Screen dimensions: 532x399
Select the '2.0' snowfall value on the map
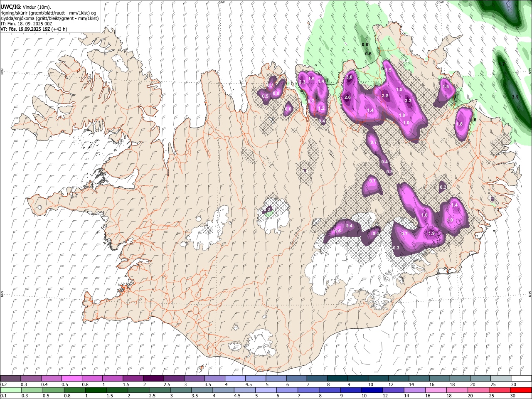point(385,96)
